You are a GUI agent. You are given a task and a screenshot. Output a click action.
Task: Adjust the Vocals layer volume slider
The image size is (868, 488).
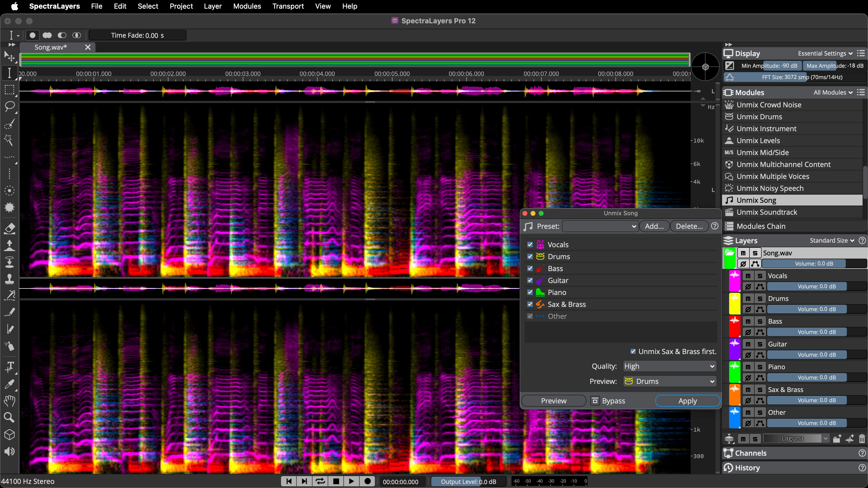[816, 286]
